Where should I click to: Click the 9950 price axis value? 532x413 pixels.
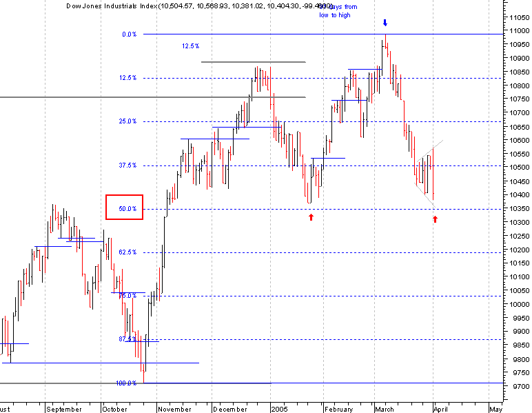click(x=520, y=319)
